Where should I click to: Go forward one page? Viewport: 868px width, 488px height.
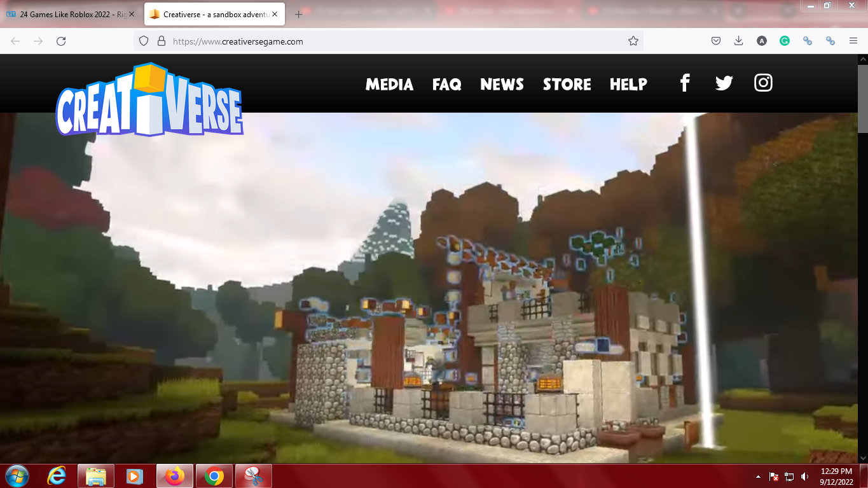[x=38, y=41]
